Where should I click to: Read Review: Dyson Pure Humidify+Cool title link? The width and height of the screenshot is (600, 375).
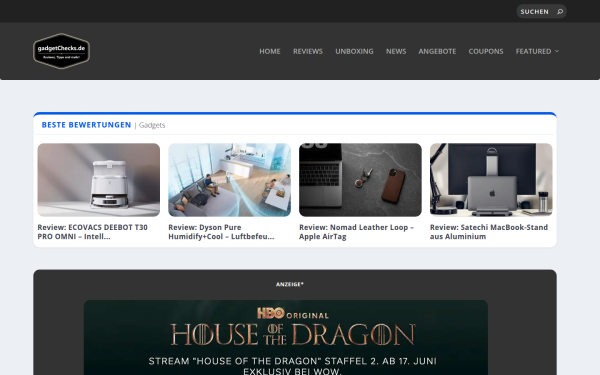tap(221, 232)
